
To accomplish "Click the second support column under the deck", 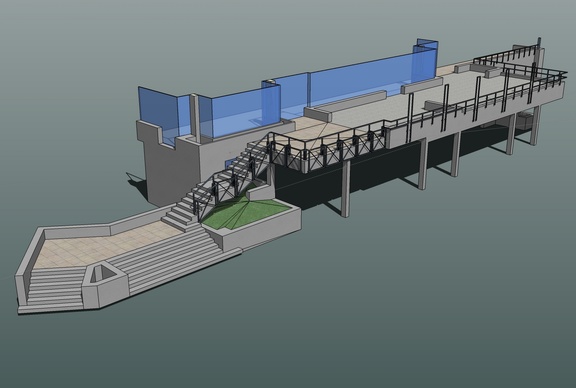I will pyautogui.click(x=422, y=164).
